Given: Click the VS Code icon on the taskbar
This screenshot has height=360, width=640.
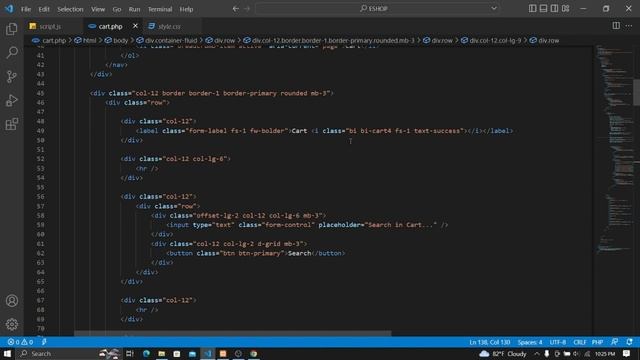Looking at the screenshot, I should (208, 353).
